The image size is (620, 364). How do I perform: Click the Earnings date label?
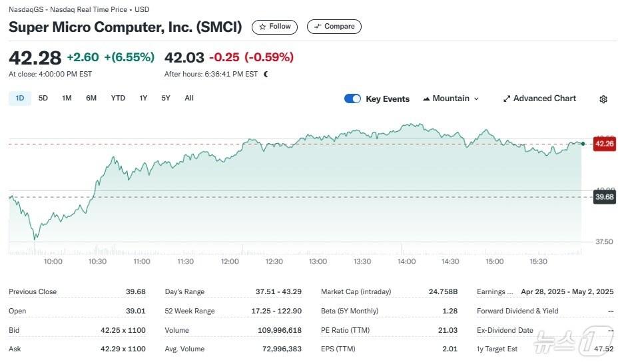click(495, 291)
